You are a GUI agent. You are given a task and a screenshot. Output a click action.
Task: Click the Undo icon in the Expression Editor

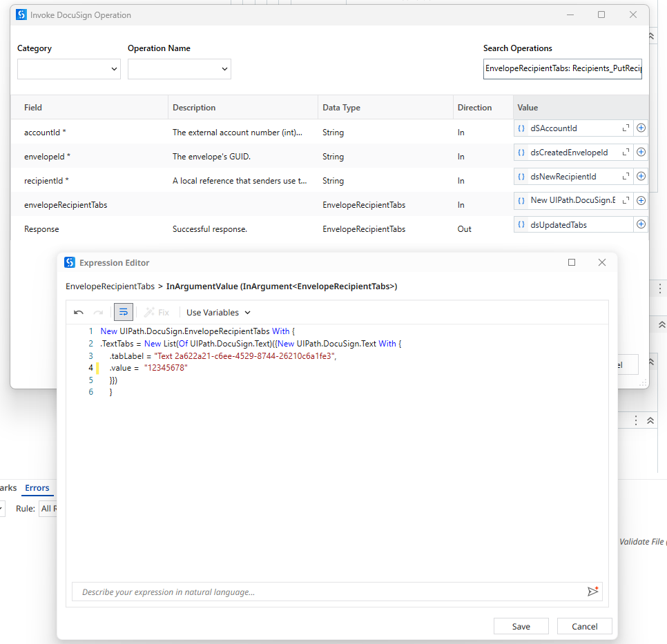[77, 312]
